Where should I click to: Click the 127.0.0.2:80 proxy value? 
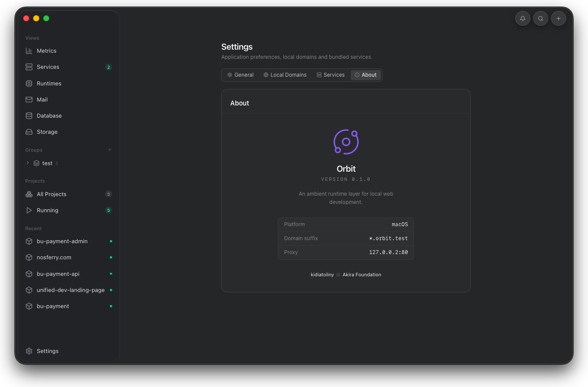point(388,252)
